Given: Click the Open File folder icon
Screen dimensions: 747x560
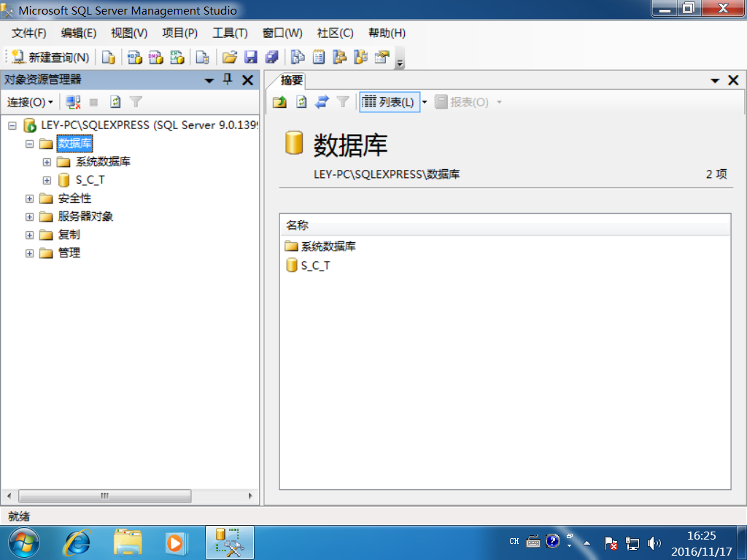Looking at the screenshot, I should [x=229, y=57].
